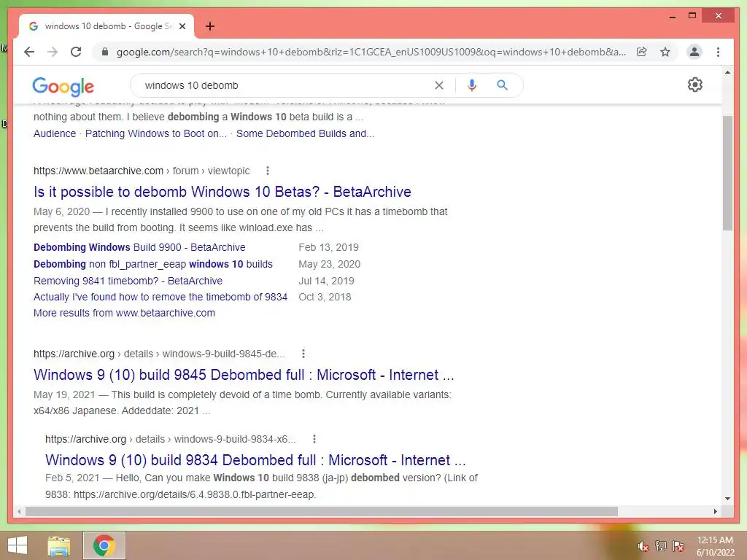Open Some Debombed Builds and link
The image size is (747, 560).
click(x=305, y=134)
